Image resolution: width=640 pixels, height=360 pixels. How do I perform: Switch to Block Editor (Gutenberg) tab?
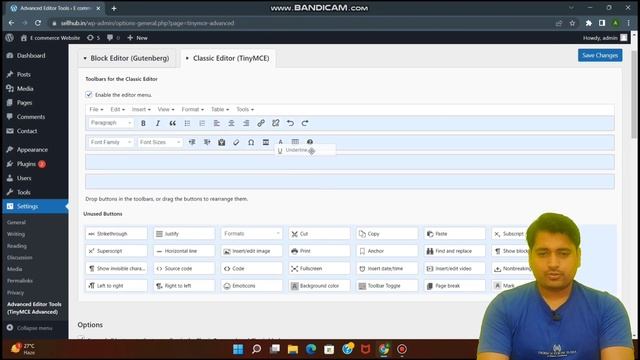[127, 58]
